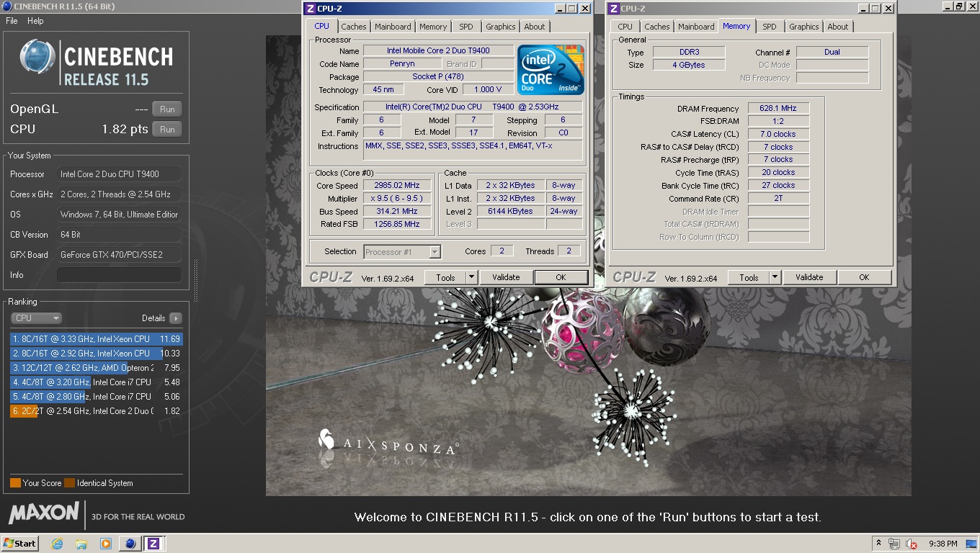Click the '7.0 clocks' CAS# Latency value
The image size is (980, 553).
(x=778, y=135)
